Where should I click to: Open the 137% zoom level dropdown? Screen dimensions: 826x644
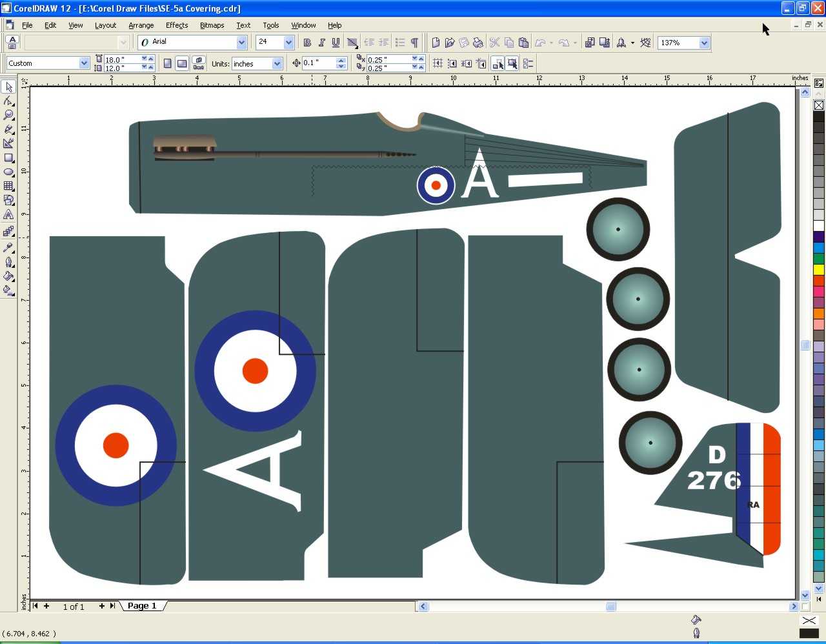pyautogui.click(x=704, y=43)
